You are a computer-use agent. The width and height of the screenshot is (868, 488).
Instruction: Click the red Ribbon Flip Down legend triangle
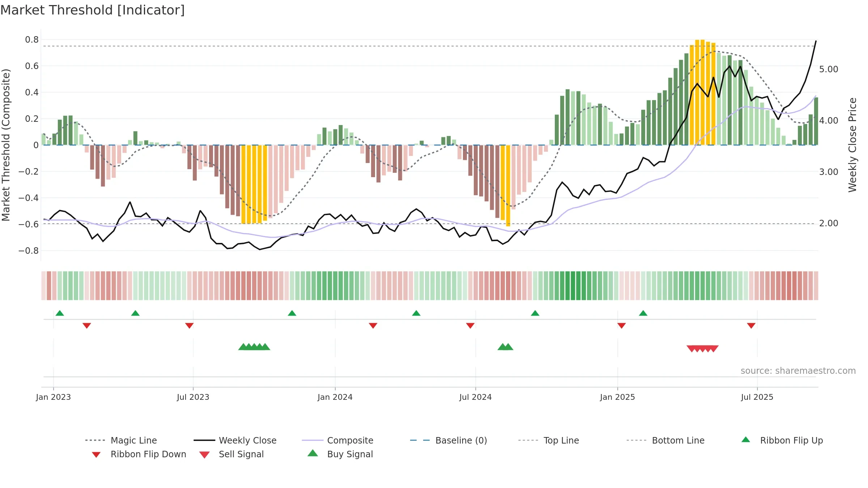[x=96, y=455]
